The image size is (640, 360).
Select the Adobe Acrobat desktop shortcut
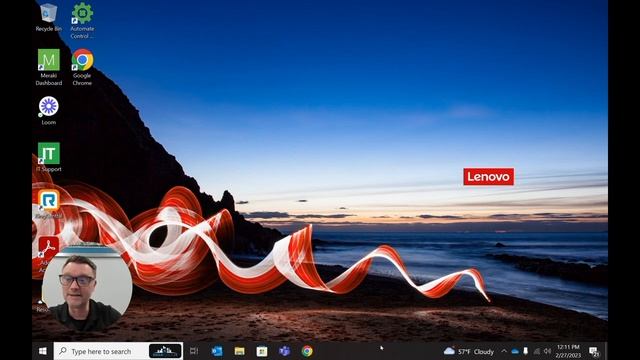[49, 247]
